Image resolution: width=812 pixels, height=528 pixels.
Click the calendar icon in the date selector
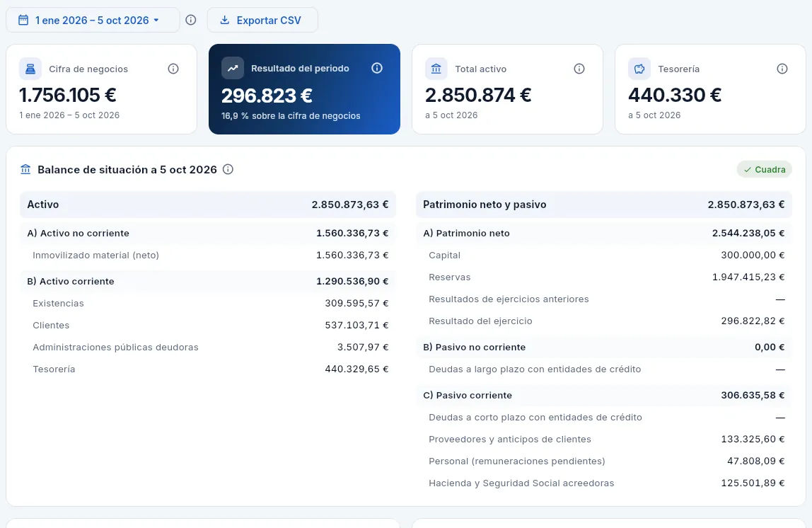23,21
